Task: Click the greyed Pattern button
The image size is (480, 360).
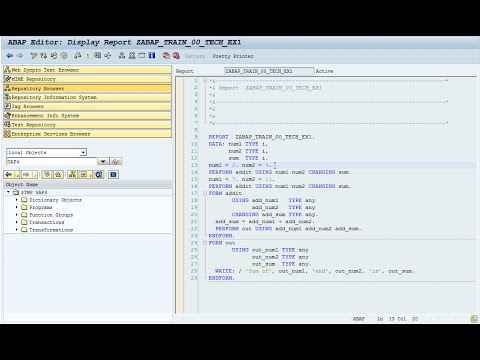Action: click(195, 56)
